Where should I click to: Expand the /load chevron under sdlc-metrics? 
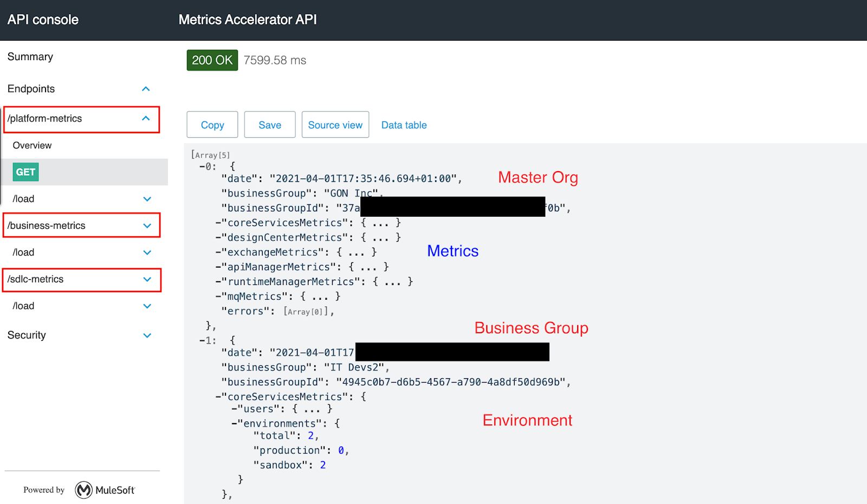(147, 306)
